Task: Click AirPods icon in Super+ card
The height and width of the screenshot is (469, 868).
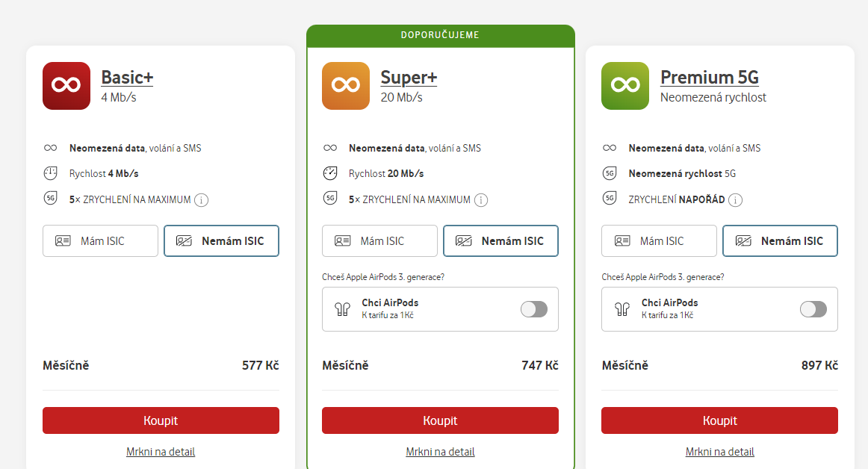Action: (343, 309)
